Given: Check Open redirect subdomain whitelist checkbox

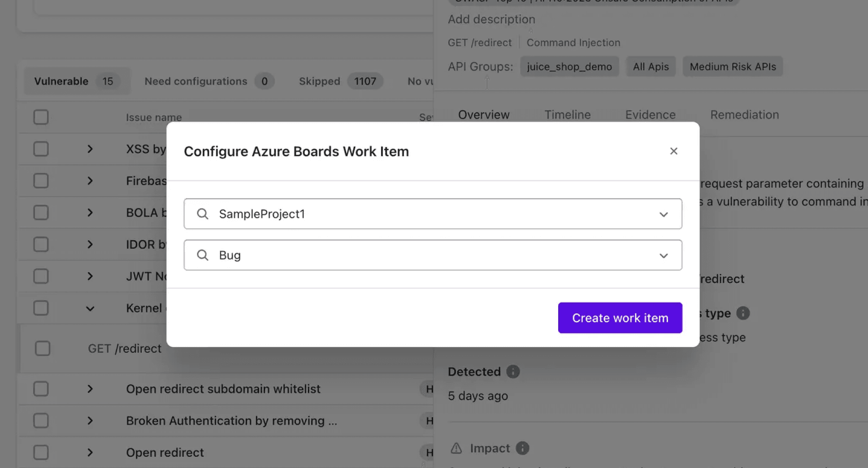Looking at the screenshot, I should (41, 389).
